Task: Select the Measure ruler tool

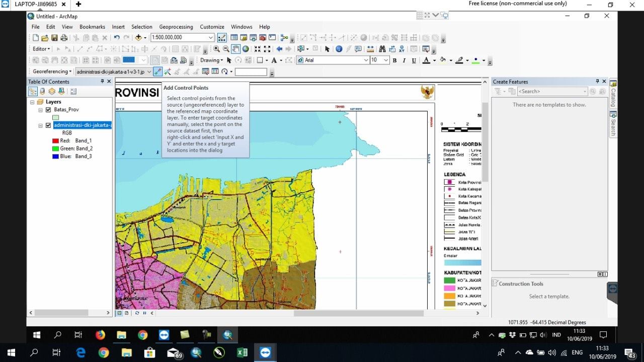Action: [370, 49]
